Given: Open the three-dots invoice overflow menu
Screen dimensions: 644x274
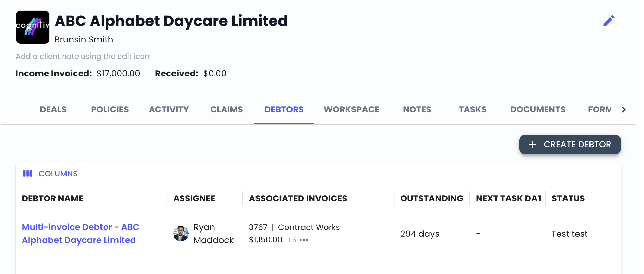Looking at the screenshot, I should point(304,240).
